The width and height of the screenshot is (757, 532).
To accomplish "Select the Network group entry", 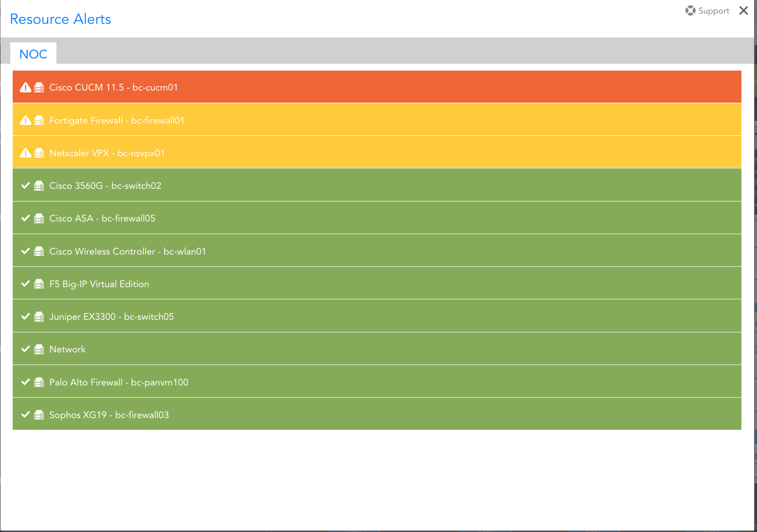I will pos(377,349).
